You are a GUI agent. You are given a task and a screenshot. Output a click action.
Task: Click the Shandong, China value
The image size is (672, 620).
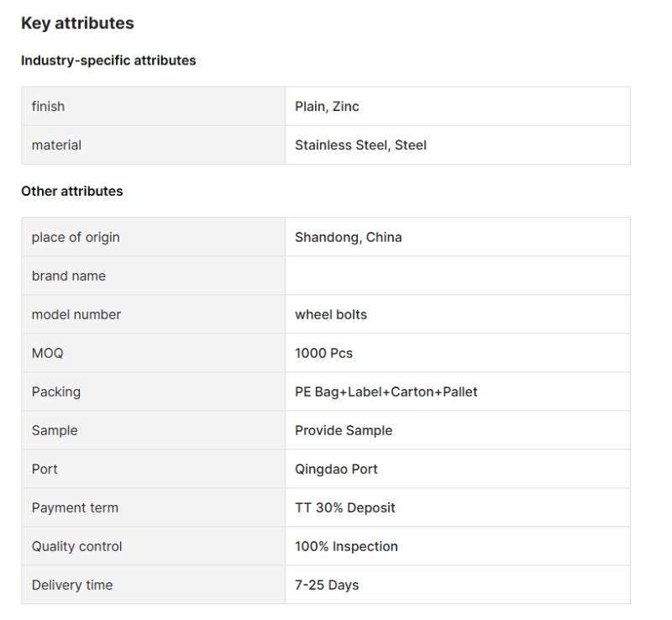348,238
